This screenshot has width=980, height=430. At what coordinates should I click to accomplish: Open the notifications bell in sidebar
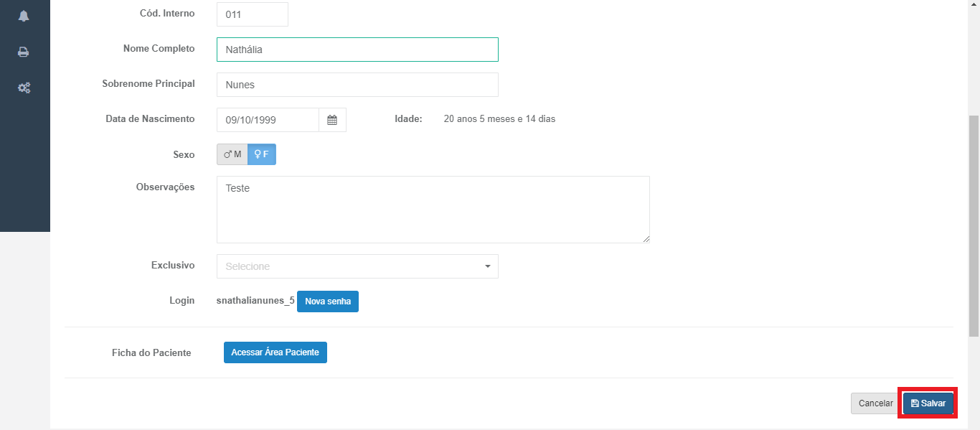24,16
